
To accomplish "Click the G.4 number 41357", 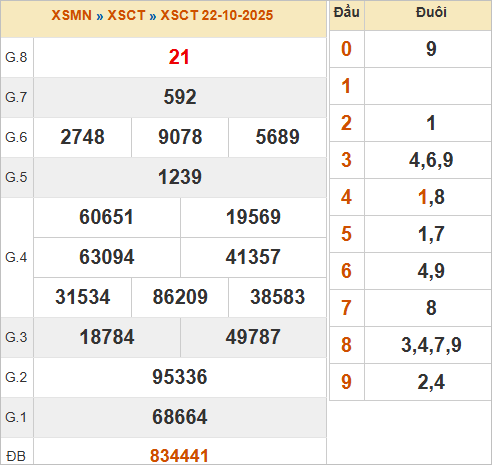I will click(253, 257).
